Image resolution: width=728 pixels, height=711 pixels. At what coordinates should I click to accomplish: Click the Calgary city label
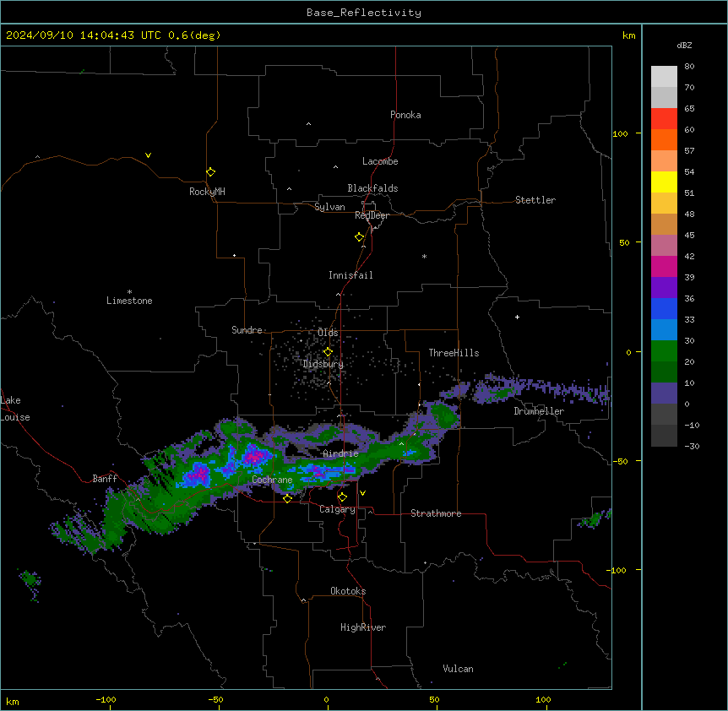[337, 509]
